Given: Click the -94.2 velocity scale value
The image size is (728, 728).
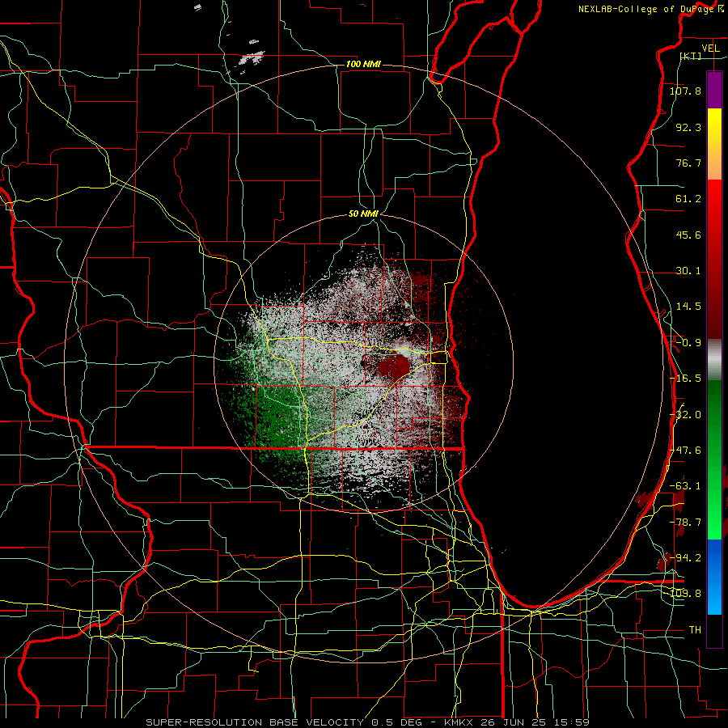Looking at the screenshot, I should 685,557.
